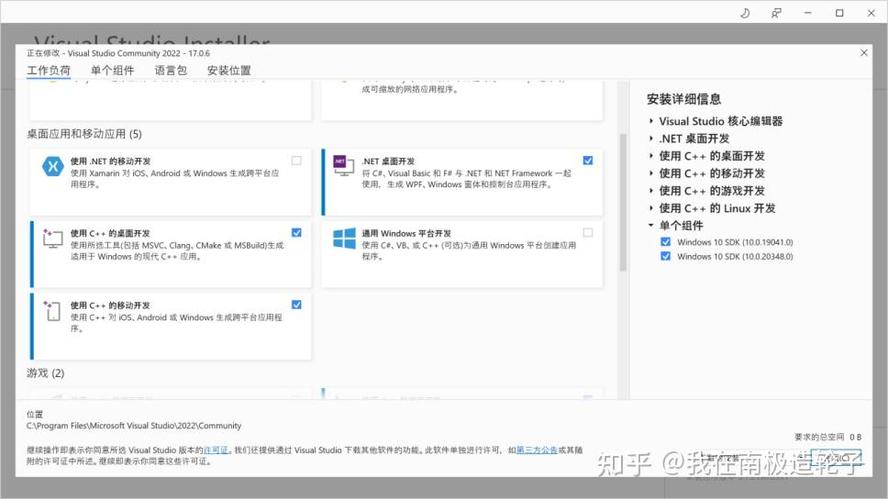Check 通用 Windows 平台开发 workload
Viewport: 888px width, 500px height.
pos(588,233)
